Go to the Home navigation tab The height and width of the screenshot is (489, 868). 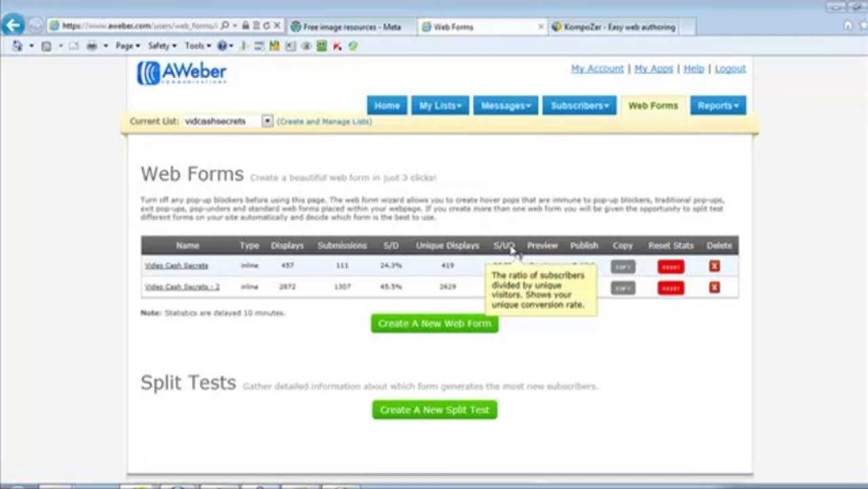[387, 105]
